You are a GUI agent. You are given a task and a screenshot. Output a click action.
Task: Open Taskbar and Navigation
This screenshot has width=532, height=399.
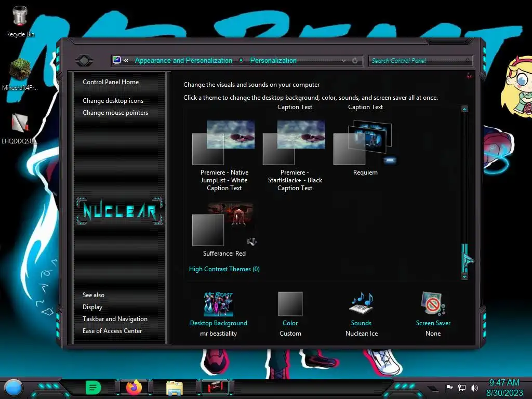pos(115,319)
